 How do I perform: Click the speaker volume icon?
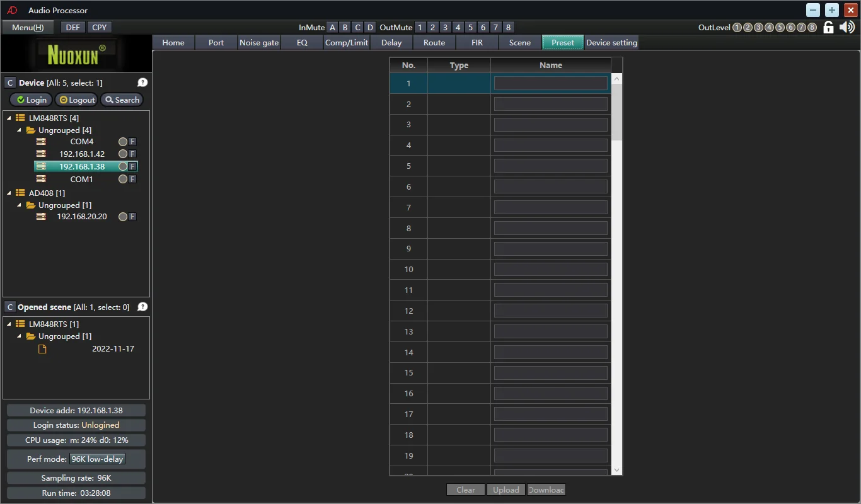click(x=847, y=27)
